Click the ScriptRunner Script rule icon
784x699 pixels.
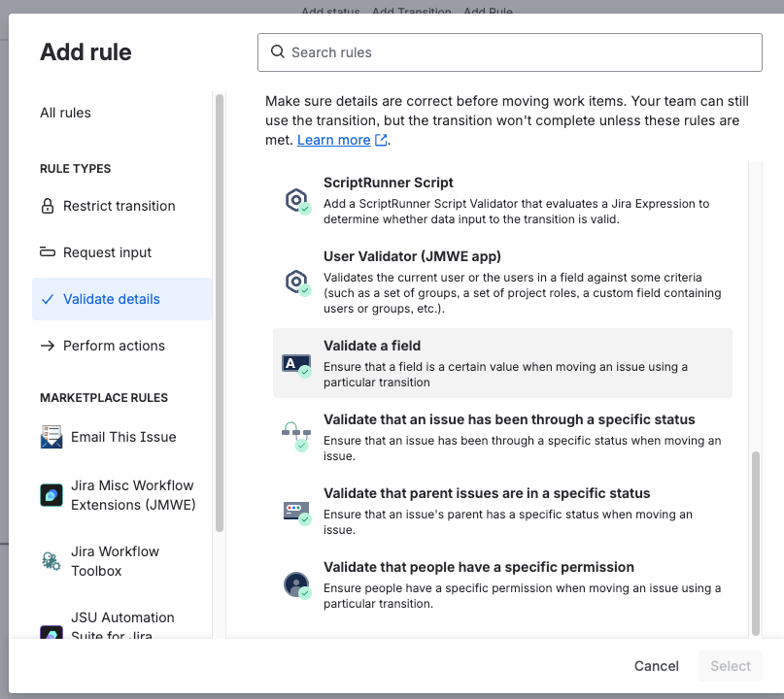tap(298, 201)
